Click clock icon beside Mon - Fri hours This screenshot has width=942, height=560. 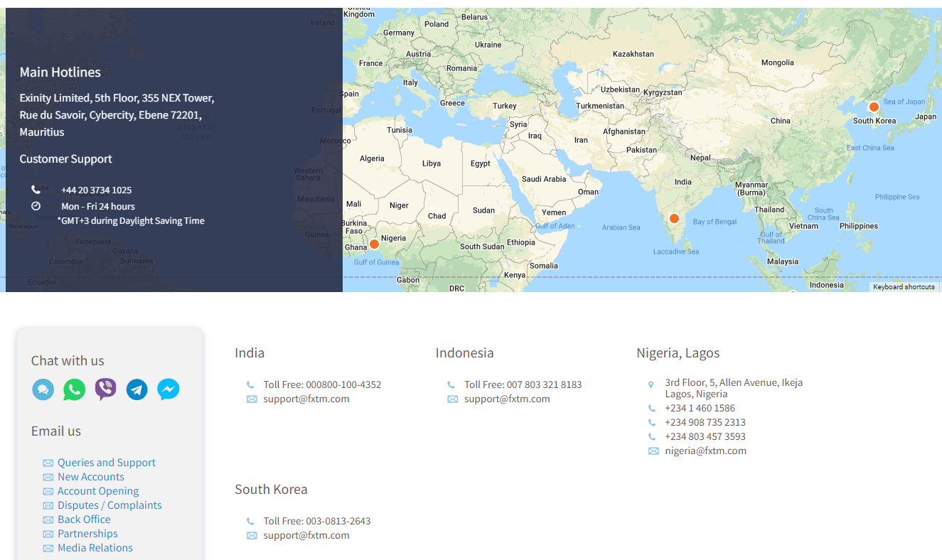(36, 206)
